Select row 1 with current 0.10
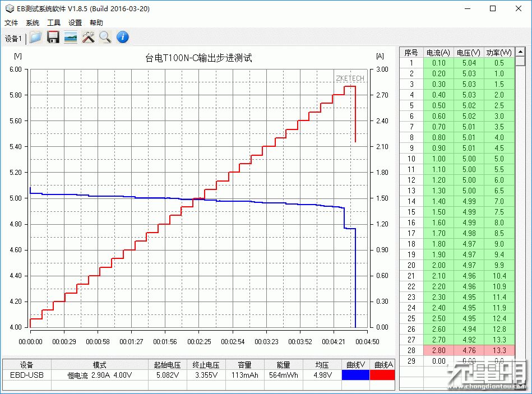532x394 pixels. point(457,63)
